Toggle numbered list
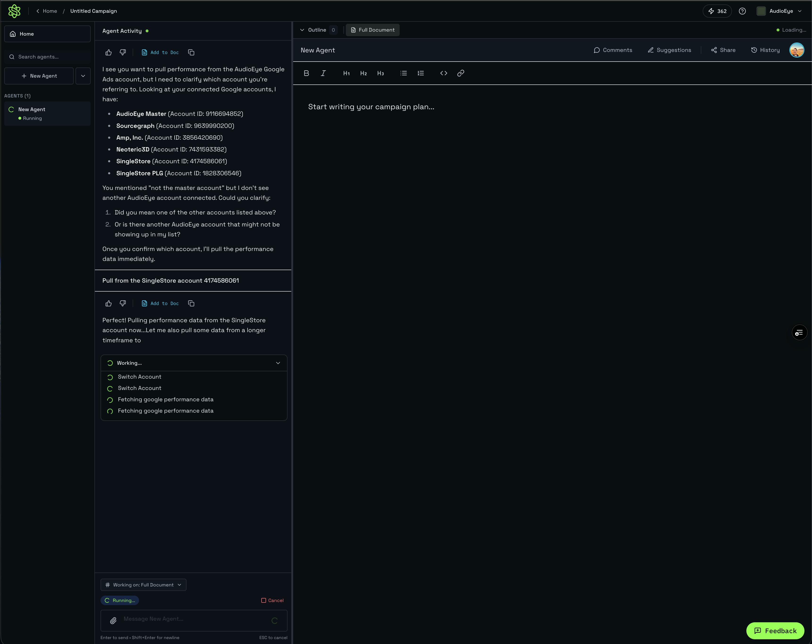812x644 pixels. click(x=421, y=73)
